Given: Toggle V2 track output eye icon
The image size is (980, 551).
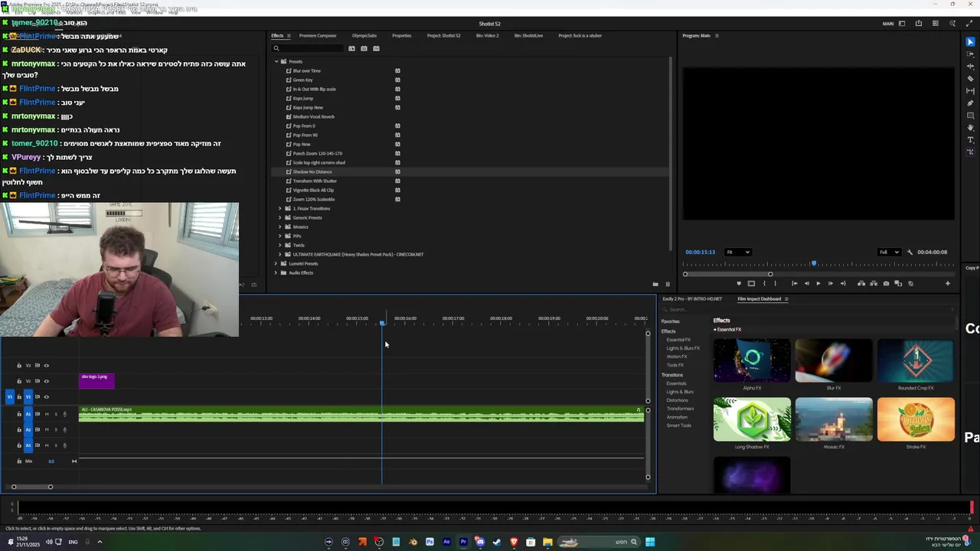Looking at the screenshot, I should point(46,381).
